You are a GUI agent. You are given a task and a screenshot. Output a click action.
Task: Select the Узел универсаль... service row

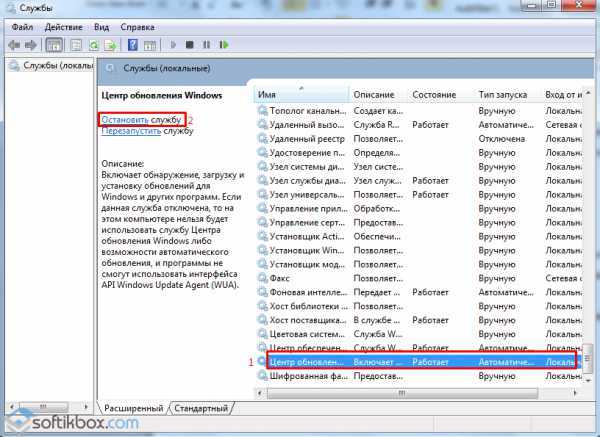[420, 195]
